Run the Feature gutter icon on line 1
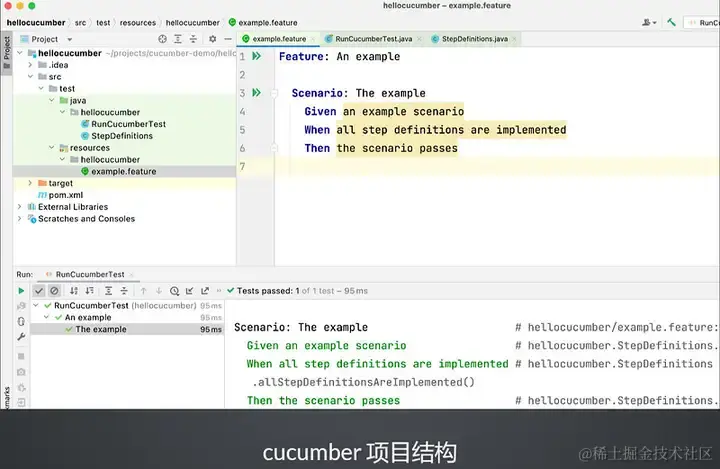 [256, 56]
